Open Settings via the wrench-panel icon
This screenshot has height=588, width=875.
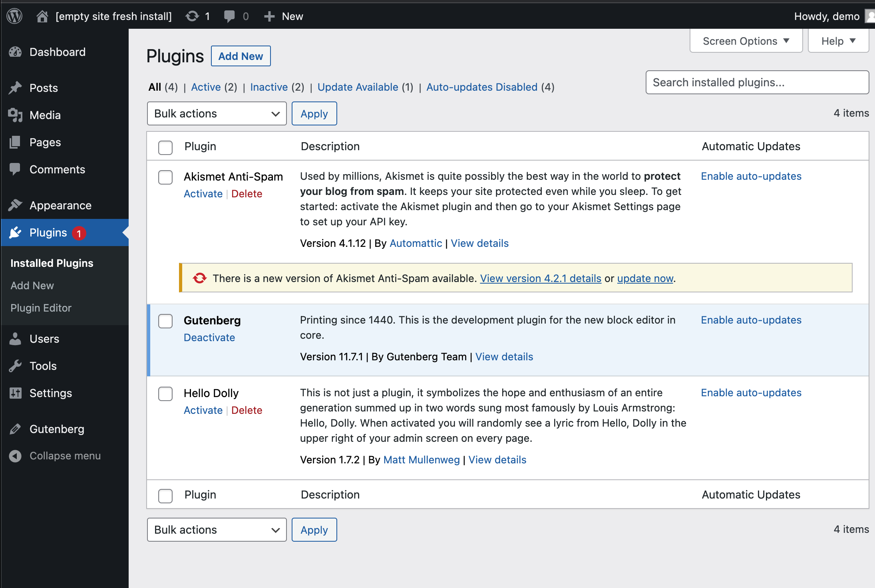15,393
